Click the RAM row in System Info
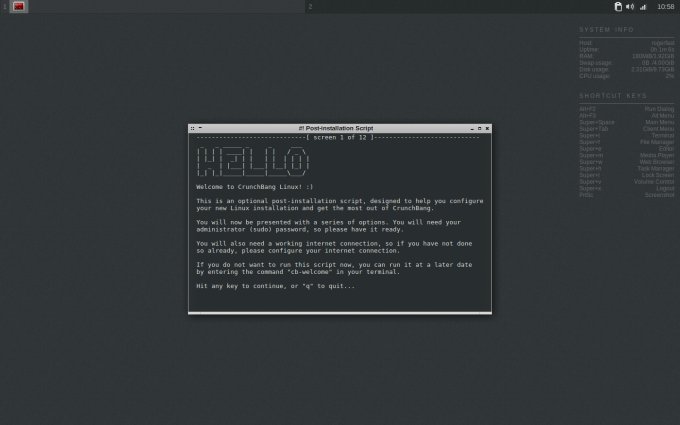This screenshot has width=680, height=425. coord(627,56)
